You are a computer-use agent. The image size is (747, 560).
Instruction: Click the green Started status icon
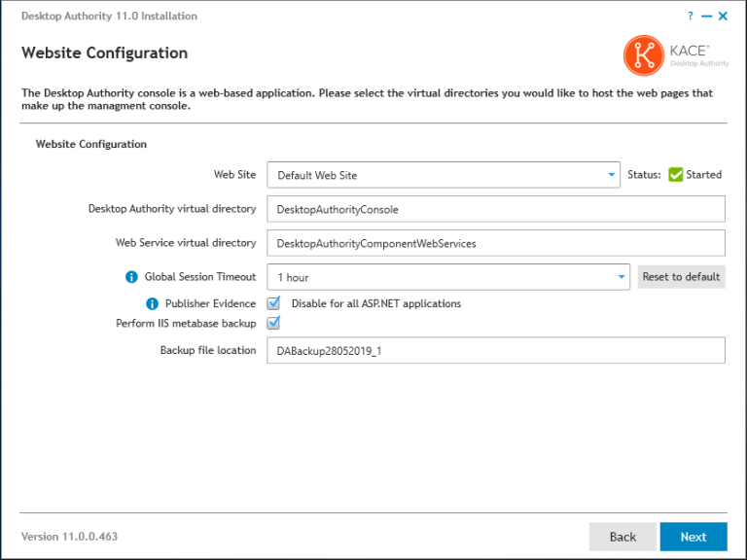[675, 175]
